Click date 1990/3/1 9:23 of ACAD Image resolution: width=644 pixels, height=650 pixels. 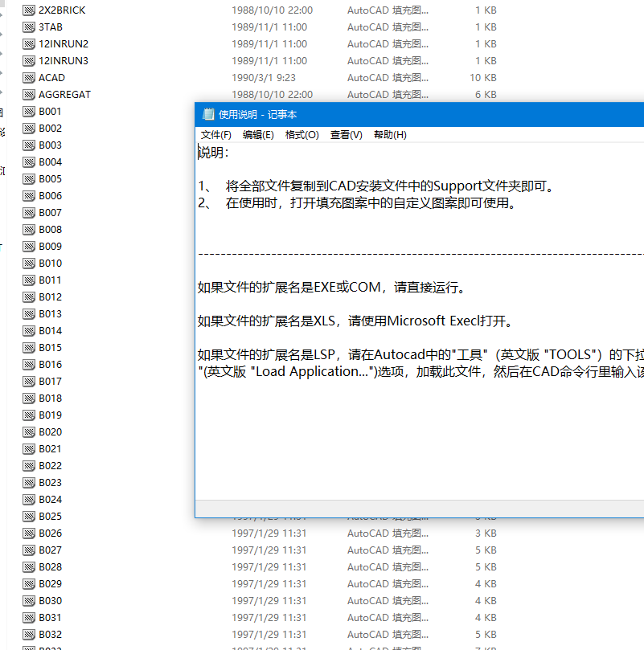264,78
